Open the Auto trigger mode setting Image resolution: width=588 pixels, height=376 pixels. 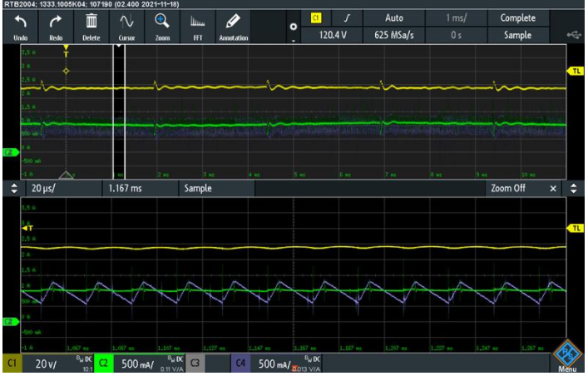(395, 17)
